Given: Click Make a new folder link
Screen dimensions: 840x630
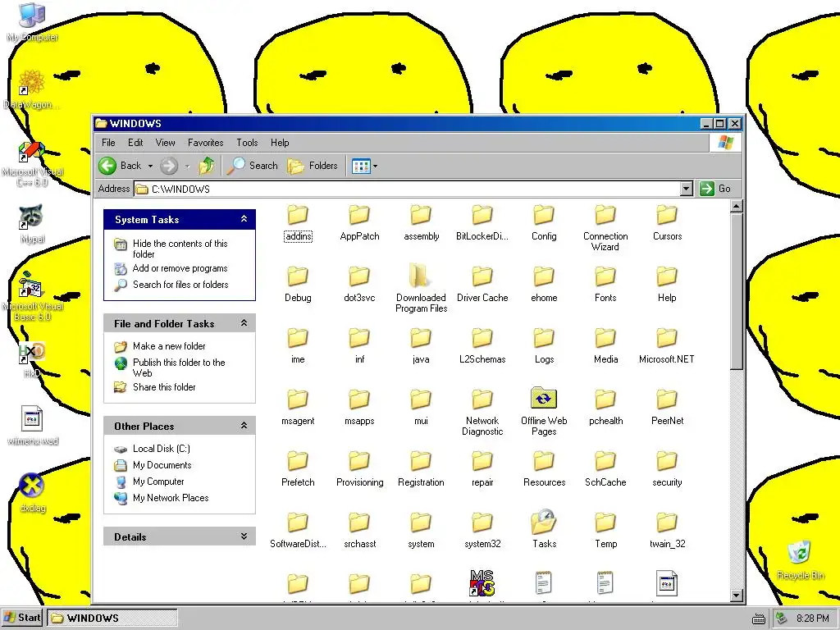Looking at the screenshot, I should pos(169,346).
